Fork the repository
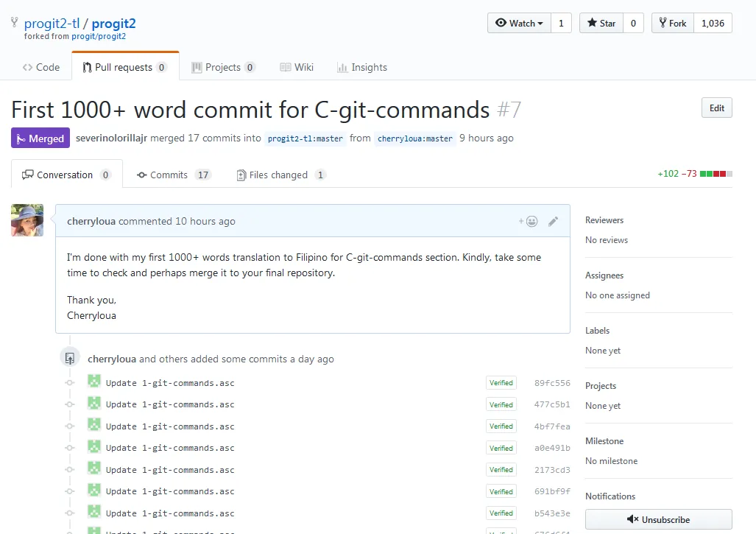 [x=673, y=23]
